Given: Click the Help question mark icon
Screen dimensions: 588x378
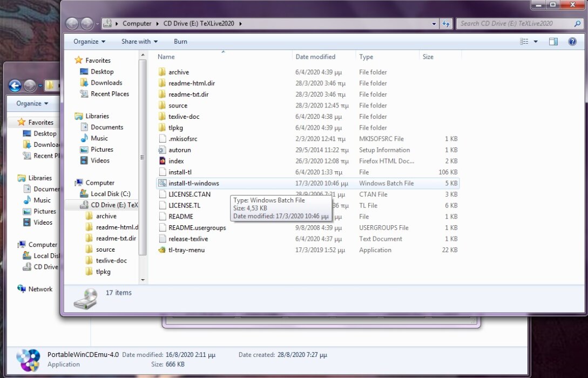Looking at the screenshot, I should tap(572, 42).
